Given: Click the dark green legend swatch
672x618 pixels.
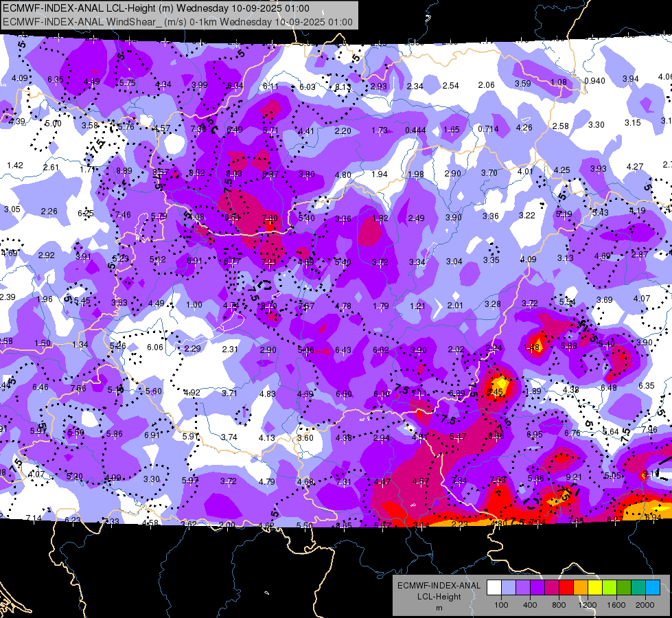Looking at the screenshot, I should (x=624, y=588).
